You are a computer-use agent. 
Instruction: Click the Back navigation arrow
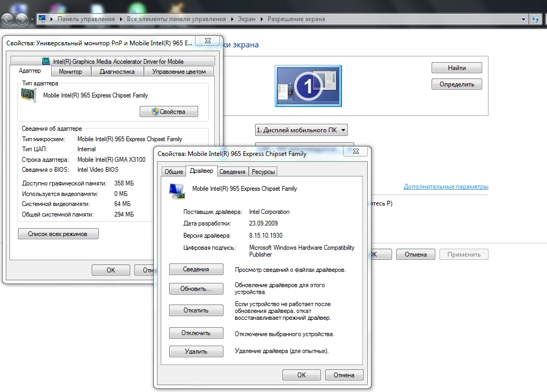[7, 19]
